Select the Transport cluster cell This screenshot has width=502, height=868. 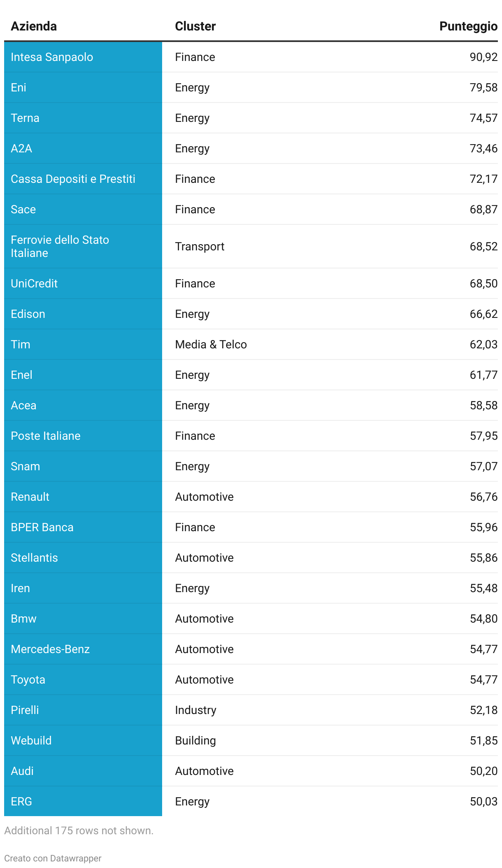200,247
